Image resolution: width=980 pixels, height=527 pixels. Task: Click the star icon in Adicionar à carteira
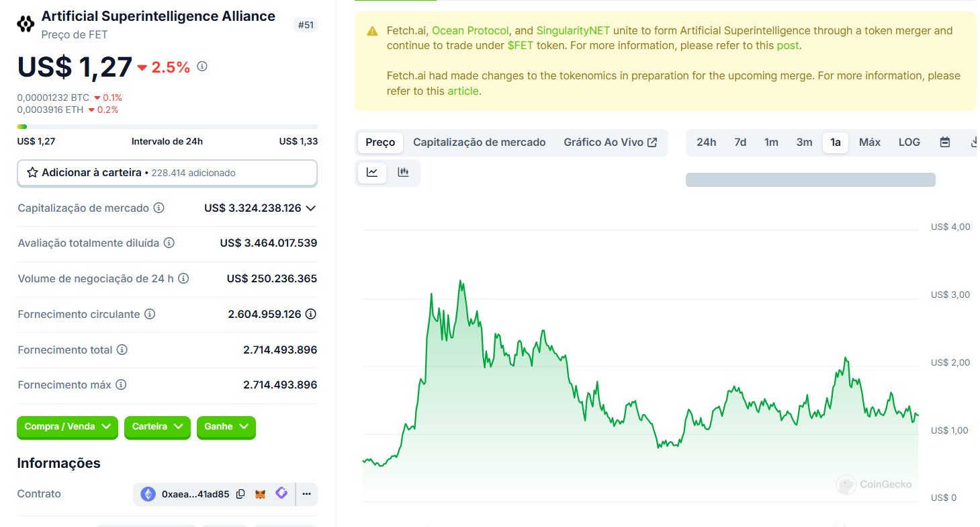pyautogui.click(x=32, y=173)
